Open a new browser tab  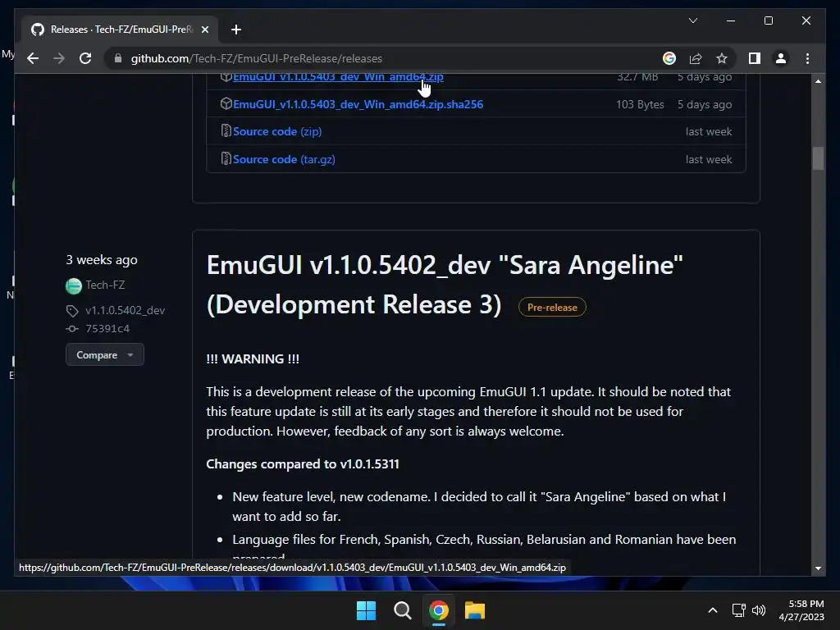235,30
